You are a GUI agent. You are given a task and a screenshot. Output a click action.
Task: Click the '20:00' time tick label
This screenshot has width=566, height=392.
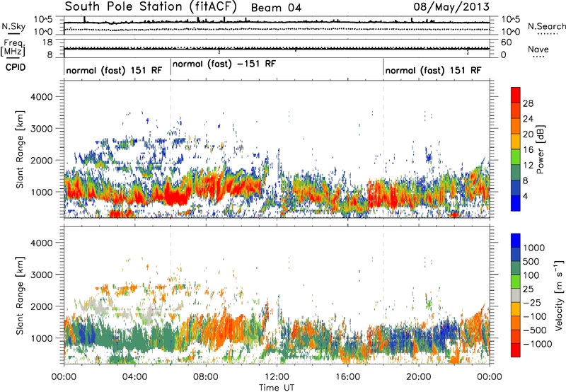tap(419, 377)
